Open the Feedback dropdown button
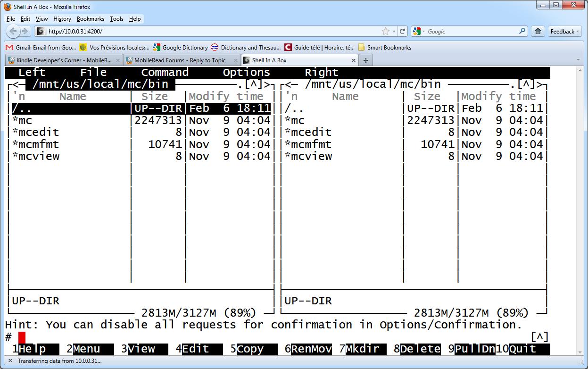Screen dimensions: 588x369 (x=564, y=31)
